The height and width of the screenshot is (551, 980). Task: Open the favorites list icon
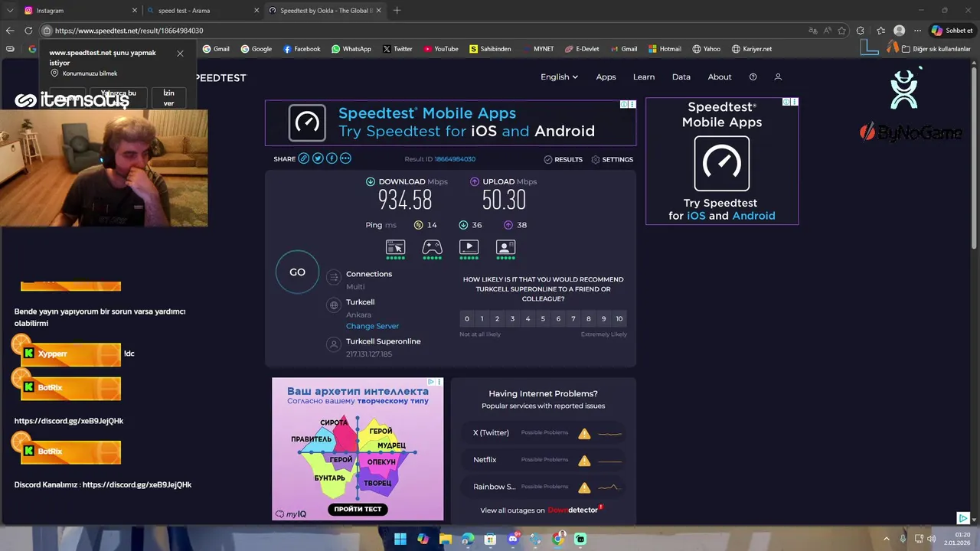[x=880, y=31]
